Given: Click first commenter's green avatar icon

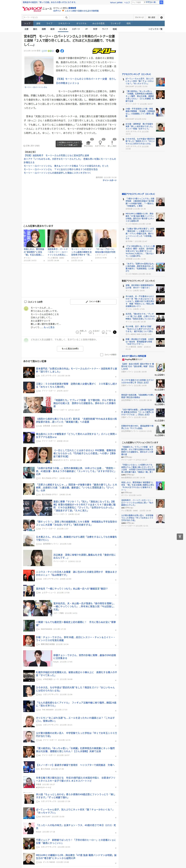Looking at the screenshot, I should click(x=26, y=309).
